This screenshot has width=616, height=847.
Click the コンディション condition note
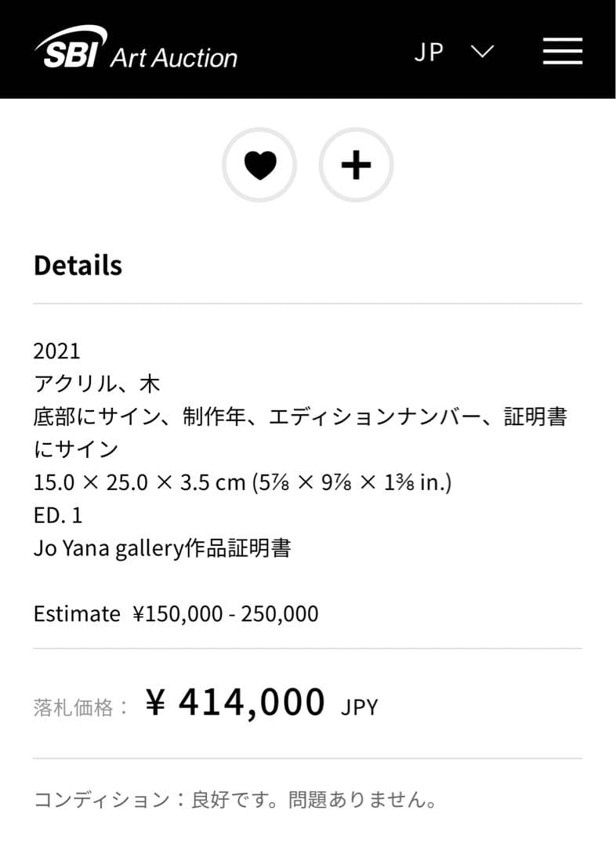coord(235,800)
